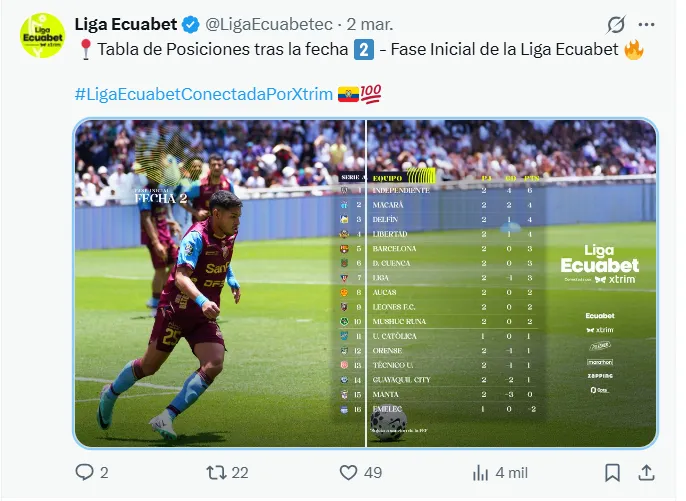Click the retweet count of 22
Image resolution: width=686 pixels, height=501 pixels.
point(240,472)
